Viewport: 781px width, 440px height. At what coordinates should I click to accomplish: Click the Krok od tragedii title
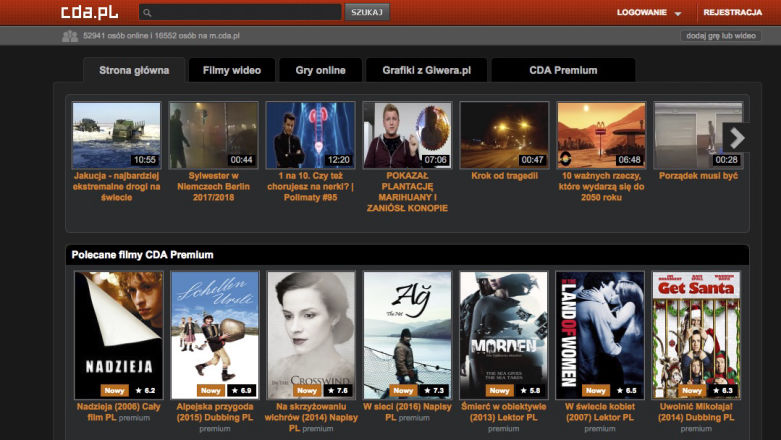(x=505, y=176)
